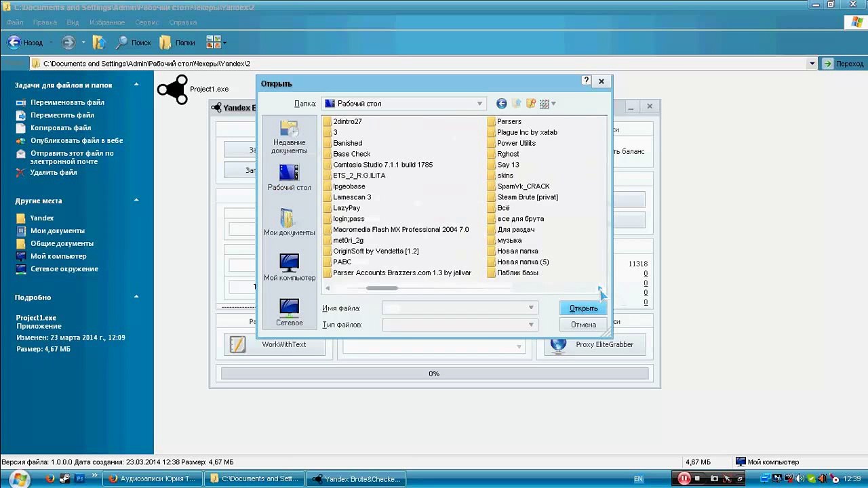Viewport: 868px width, 488px height.
Task: Open Recent Documents in places bar
Action: click(x=289, y=137)
